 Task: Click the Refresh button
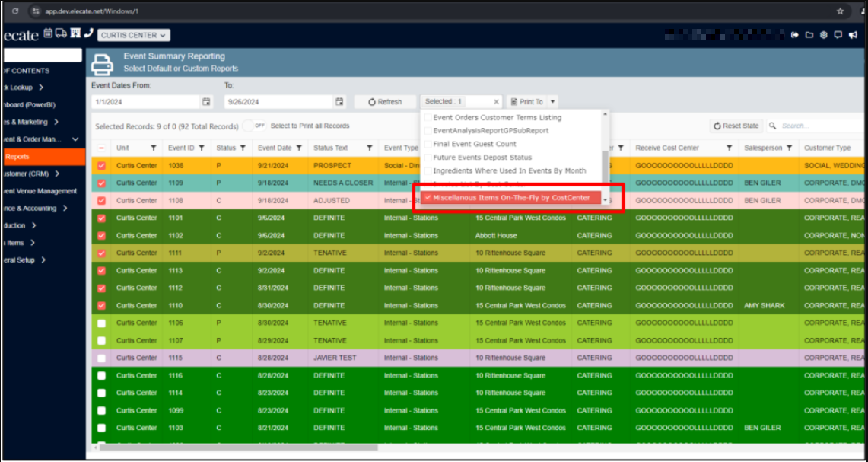(x=385, y=102)
